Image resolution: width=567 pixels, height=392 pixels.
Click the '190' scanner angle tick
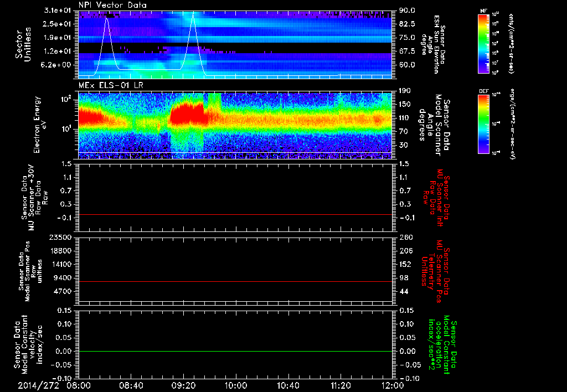[405, 91]
